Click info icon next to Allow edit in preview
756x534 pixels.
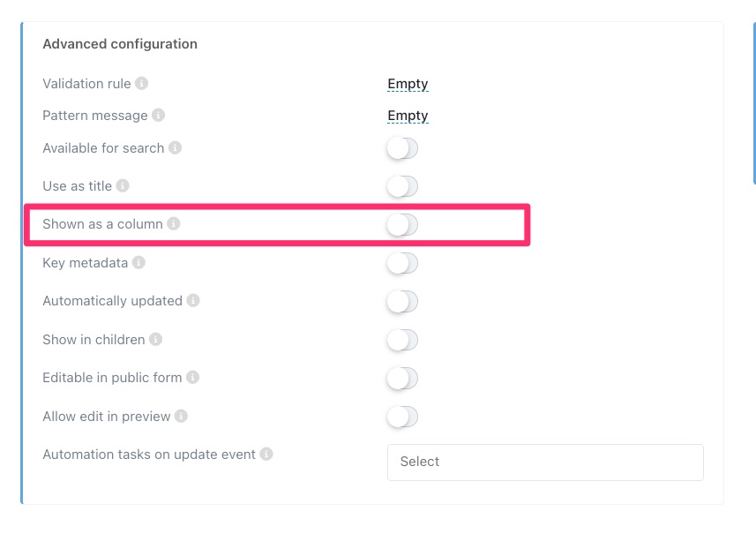181,416
